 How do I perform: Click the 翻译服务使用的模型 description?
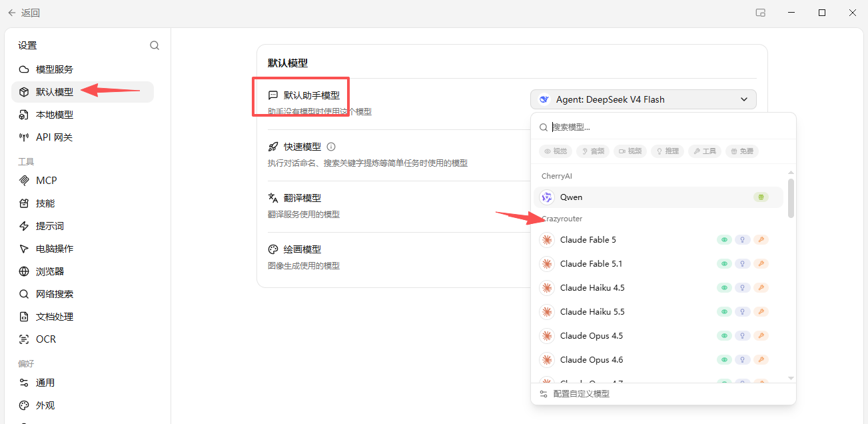click(x=304, y=215)
